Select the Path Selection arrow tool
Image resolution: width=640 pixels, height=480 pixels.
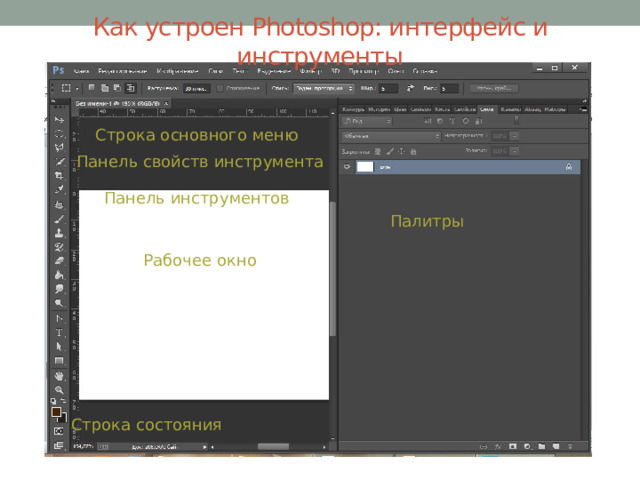[x=60, y=347]
